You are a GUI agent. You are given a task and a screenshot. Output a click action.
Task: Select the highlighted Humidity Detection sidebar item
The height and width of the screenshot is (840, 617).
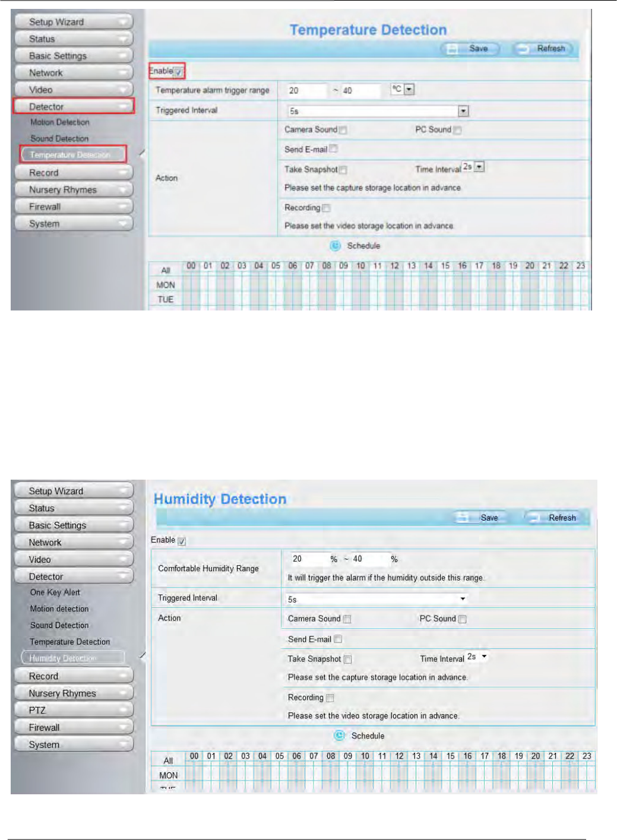pos(73,658)
